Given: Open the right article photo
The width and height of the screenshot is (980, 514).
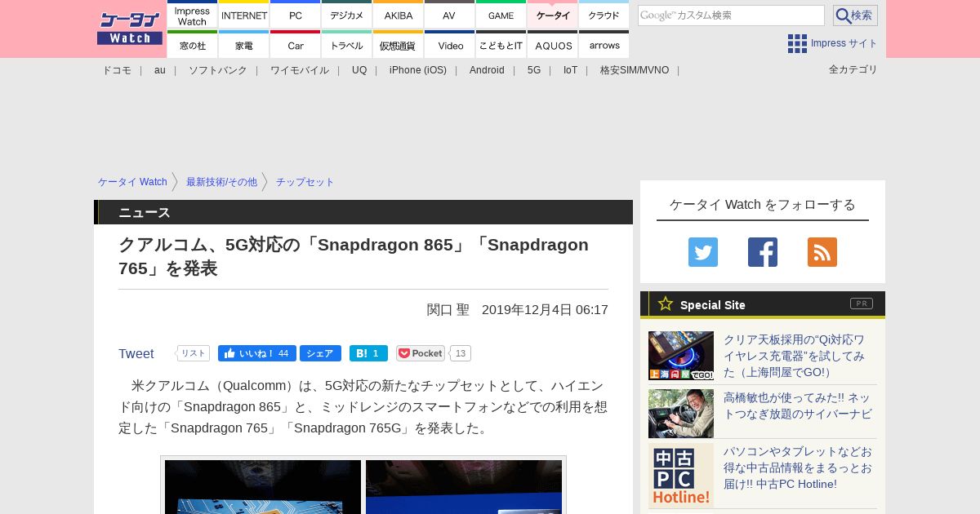Looking at the screenshot, I should click(464, 487).
